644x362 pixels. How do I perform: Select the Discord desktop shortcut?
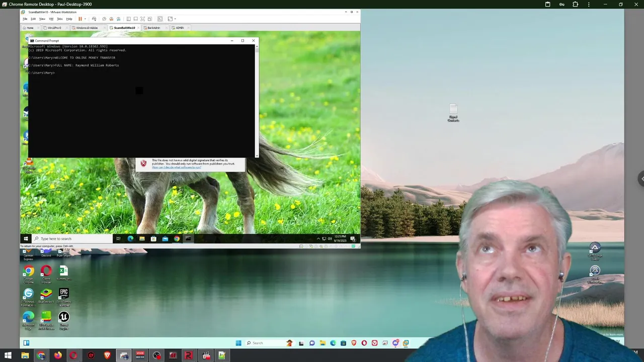[x=46, y=253]
